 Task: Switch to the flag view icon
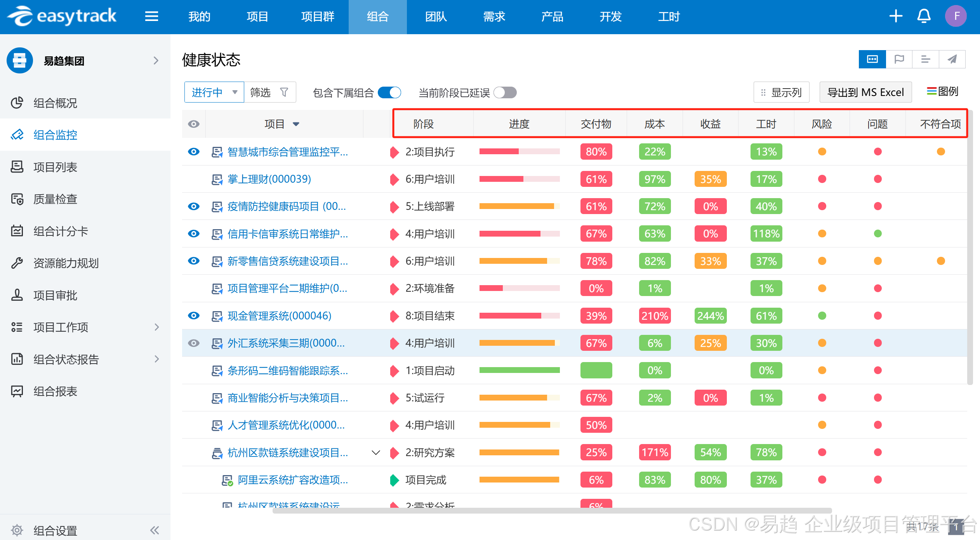click(x=899, y=59)
